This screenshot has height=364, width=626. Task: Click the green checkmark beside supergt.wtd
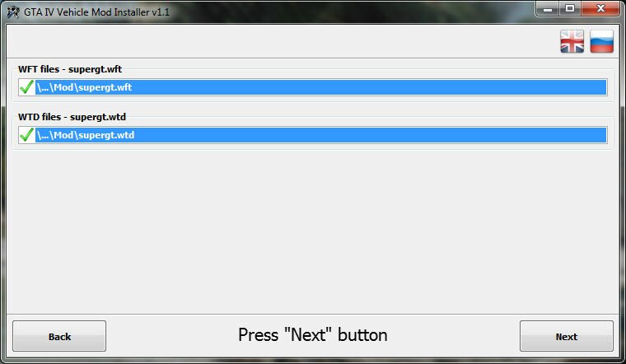tap(26, 135)
